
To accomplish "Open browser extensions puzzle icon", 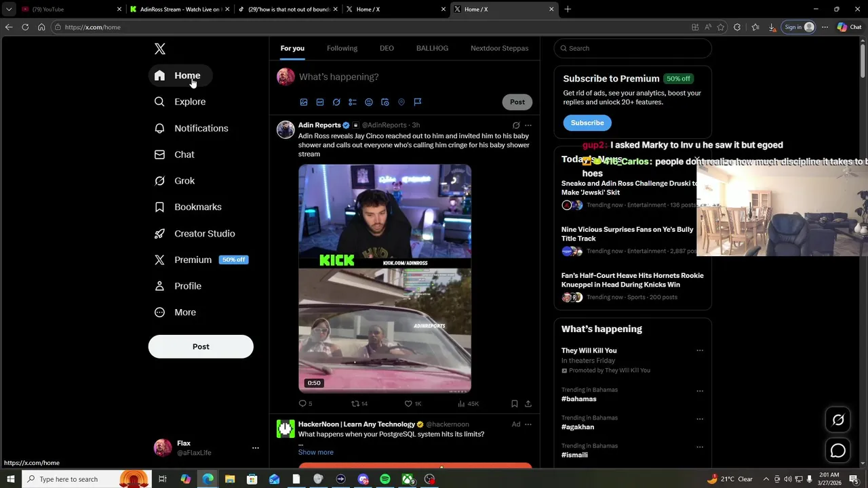I will [x=737, y=27].
